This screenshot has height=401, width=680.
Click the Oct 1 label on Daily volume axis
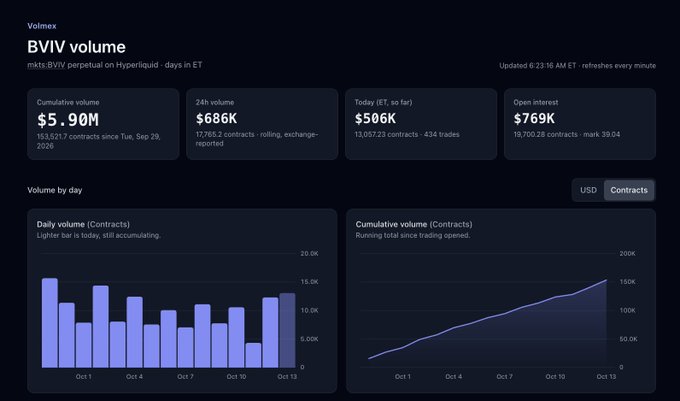[83, 377]
